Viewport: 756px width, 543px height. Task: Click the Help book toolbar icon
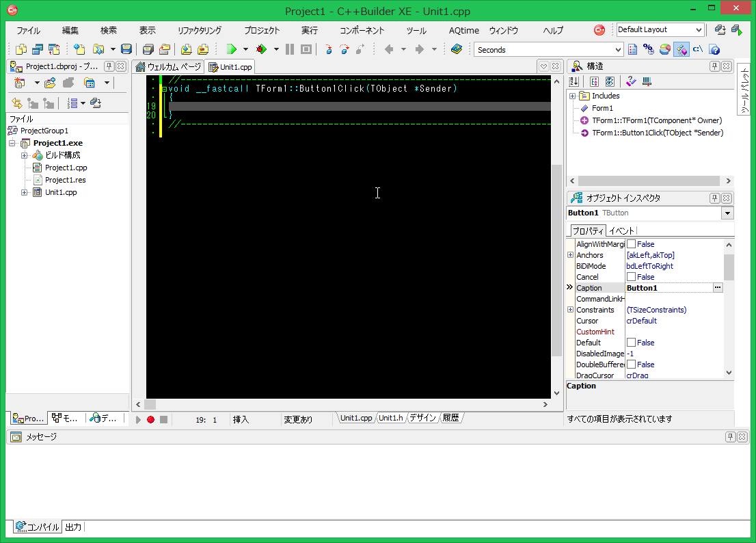pyautogui.click(x=457, y=49)
